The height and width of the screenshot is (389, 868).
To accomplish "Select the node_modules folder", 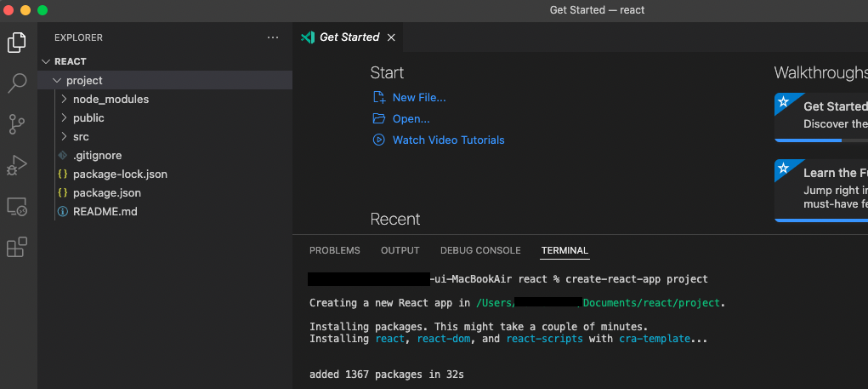I will tap(165, 100).
